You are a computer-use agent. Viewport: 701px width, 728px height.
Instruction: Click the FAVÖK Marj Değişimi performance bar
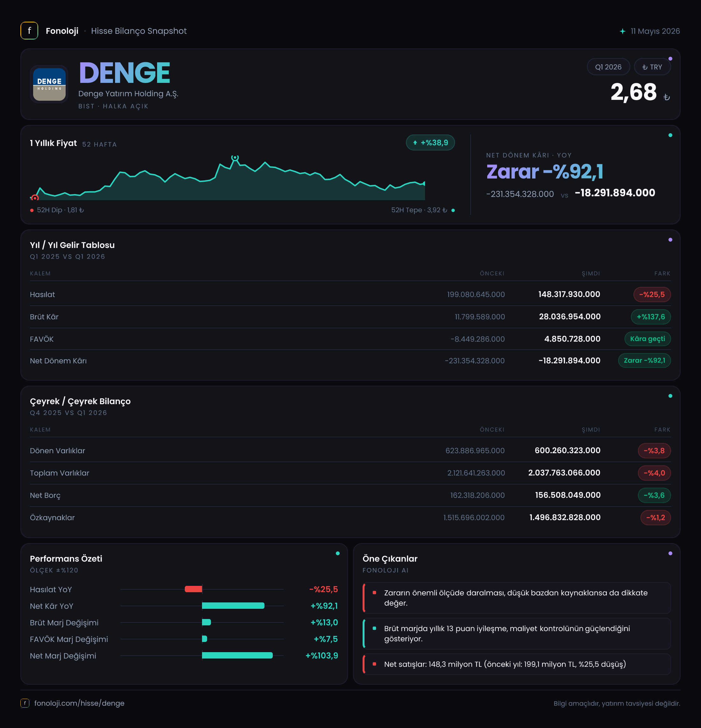click(x=205, y=639)
